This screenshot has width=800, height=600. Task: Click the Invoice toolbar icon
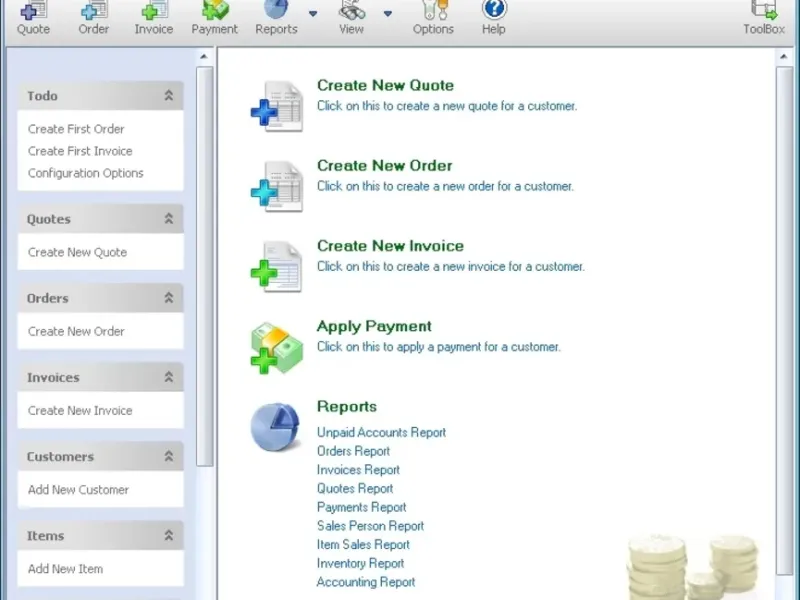pos(154,11)
